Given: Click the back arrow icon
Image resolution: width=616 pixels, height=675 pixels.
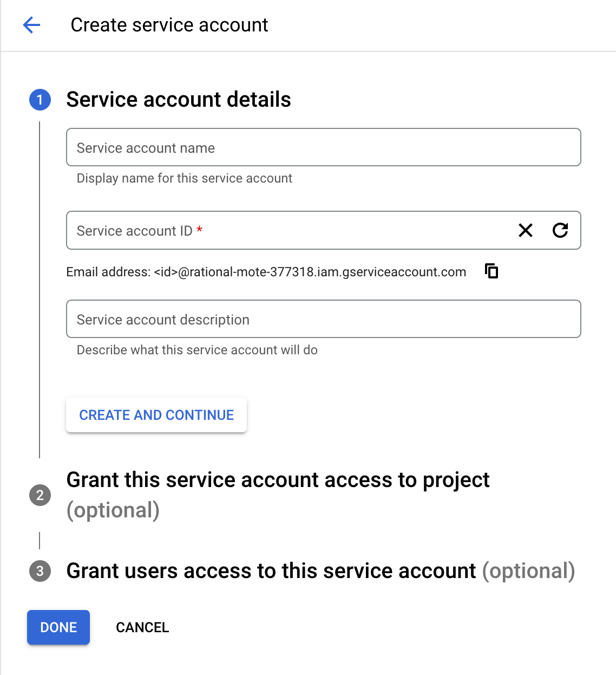Looking at the screenshot, I should 32,25.
